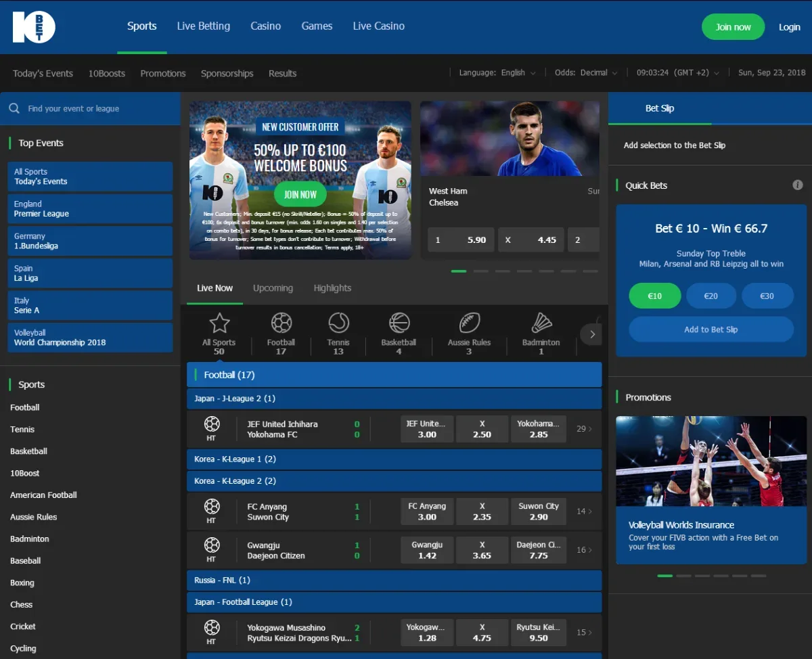Click football icon beside JEF United Ichihara match
This screenshot has width=812, height=659.
(x=212, y=424)
